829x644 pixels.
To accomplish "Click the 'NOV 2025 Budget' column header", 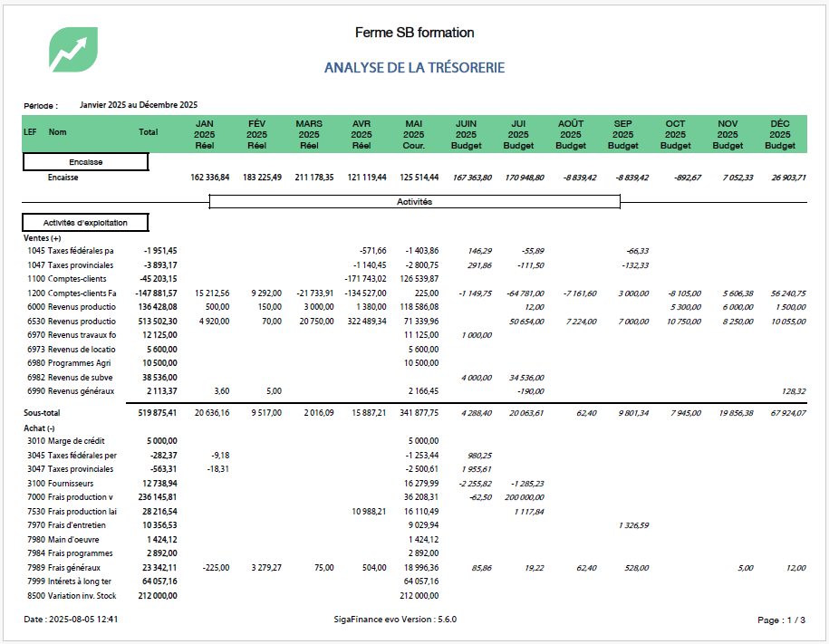I will [728, 134].
